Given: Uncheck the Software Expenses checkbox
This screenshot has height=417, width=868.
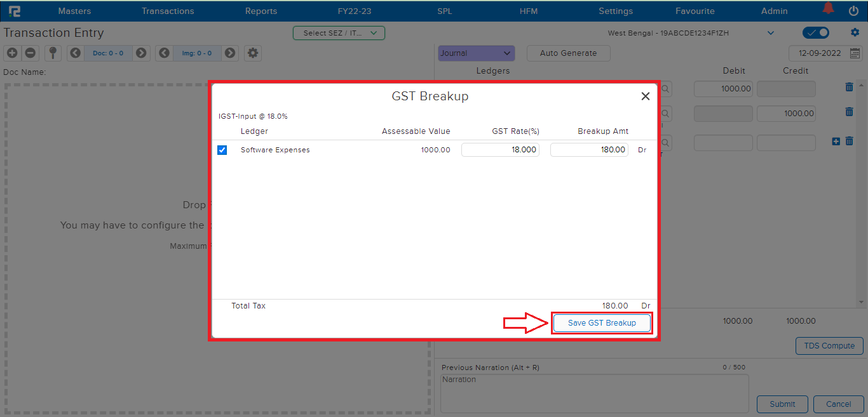Looking at the screenshot, I should [x=222, y=150].
